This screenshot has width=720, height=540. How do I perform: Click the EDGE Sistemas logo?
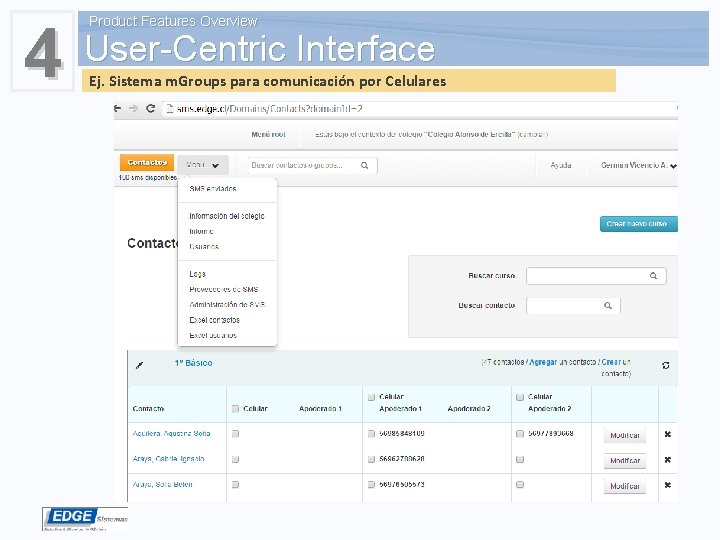coord(85,519)
